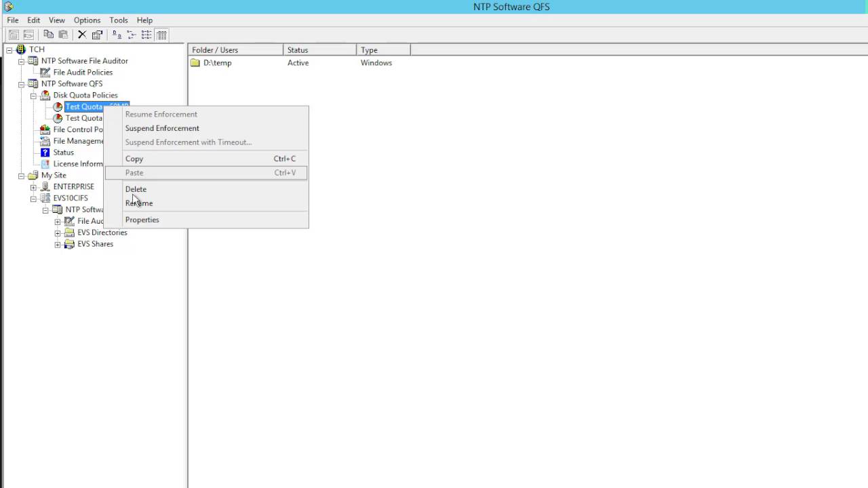Viewport: 868px width, 488px height.
Task: Click the application icon in the title bar
Action: pyautogui.click(x=8, y=7)
